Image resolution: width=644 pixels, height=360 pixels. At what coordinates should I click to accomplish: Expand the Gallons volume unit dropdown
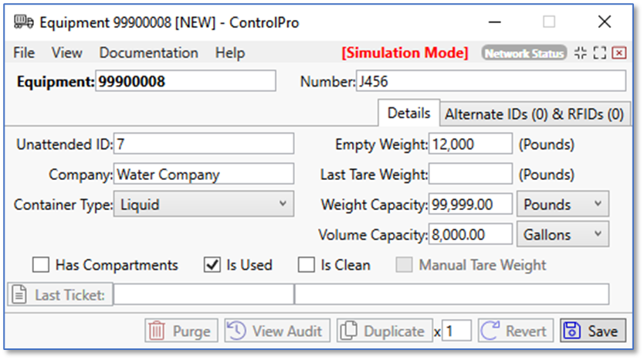pos(562,234)
